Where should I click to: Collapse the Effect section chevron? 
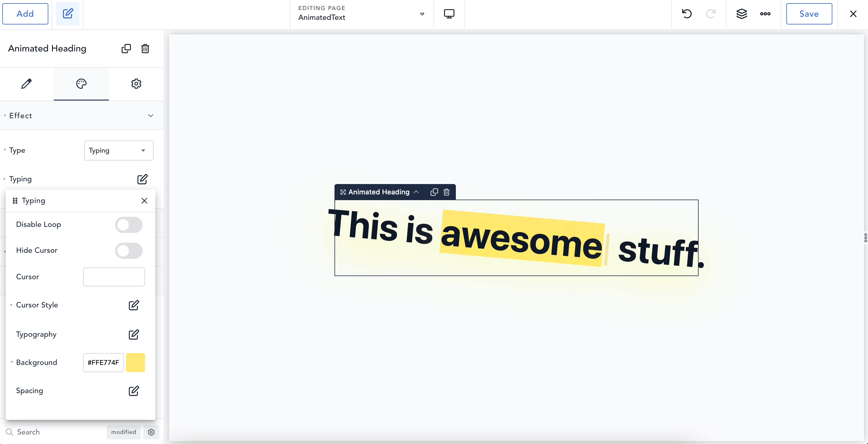[x=151, y=116]
